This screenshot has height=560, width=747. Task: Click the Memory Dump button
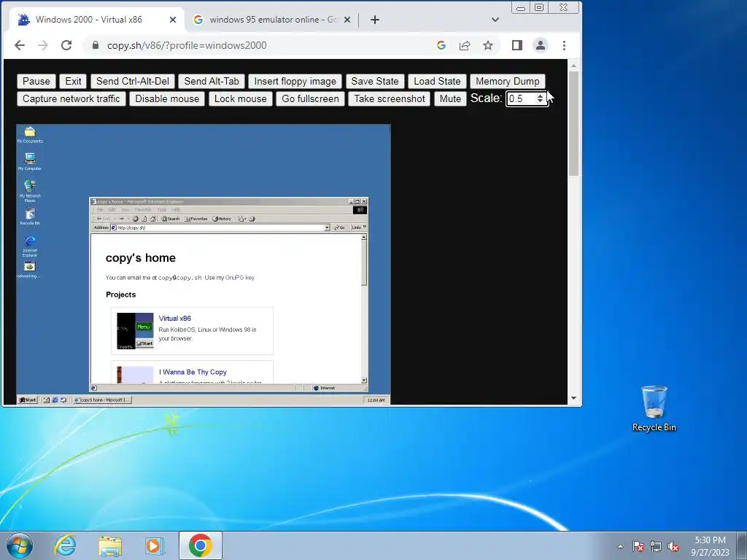(x=508, y=81)
